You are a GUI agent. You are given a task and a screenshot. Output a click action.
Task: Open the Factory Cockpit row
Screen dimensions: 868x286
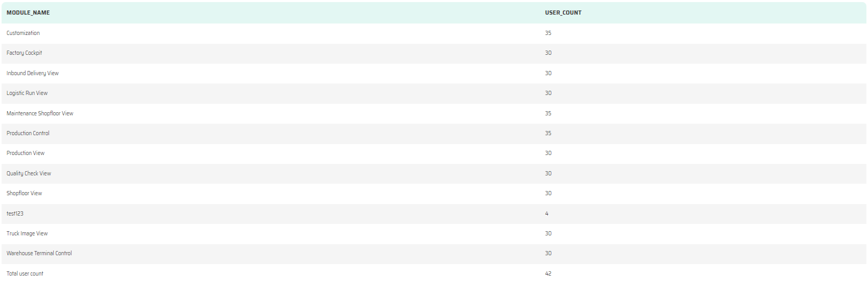tap(24, 53)
